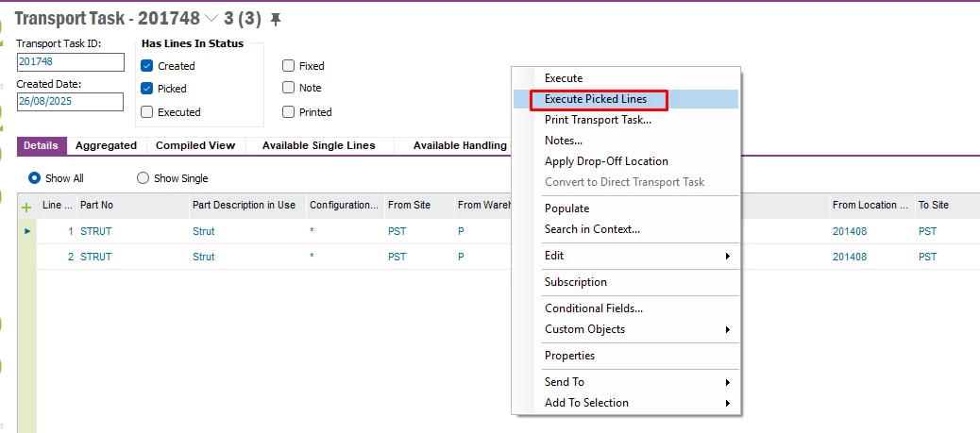Click the pin icon beside the title
Image resolution: width=980 pixels, height=433 pixels.
(x=276, y=19)
